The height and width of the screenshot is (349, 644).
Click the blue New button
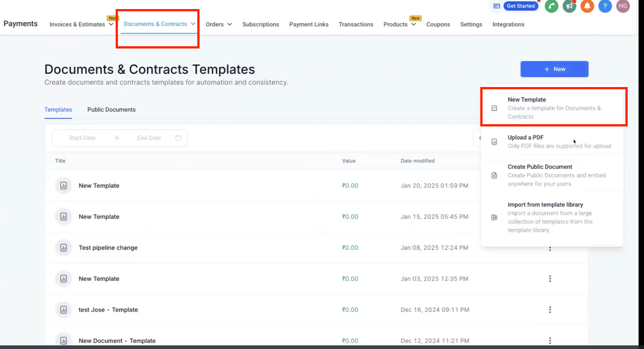click(x=554, y=69)
